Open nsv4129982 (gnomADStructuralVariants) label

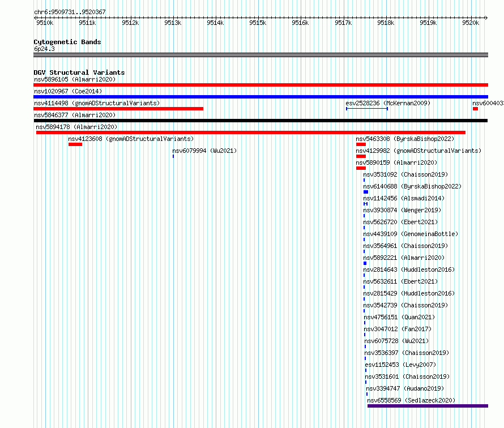418,151
